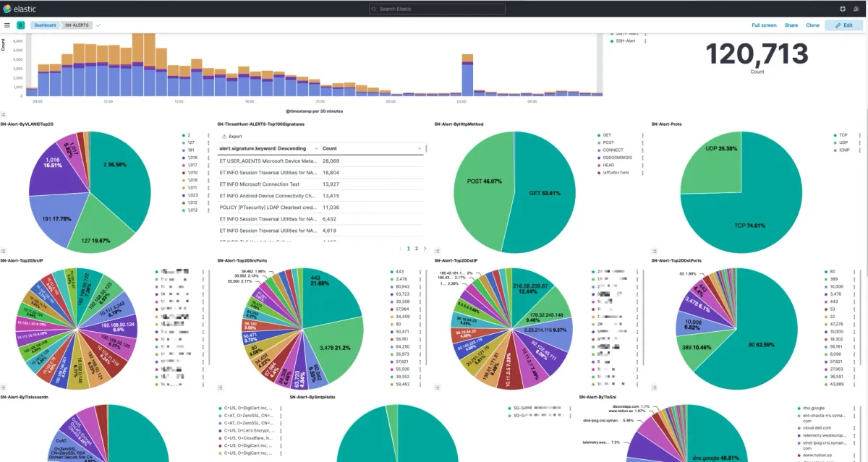Click the SN-ALERTS breadcrumb
This screenshot has width=868, height=462.
(77, 25)
